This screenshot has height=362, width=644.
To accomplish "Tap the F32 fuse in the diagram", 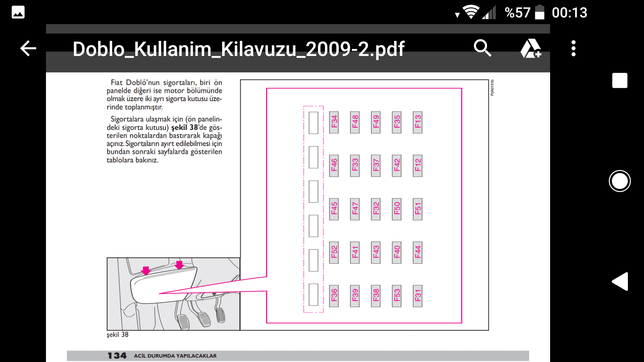I will pos(376,209).
